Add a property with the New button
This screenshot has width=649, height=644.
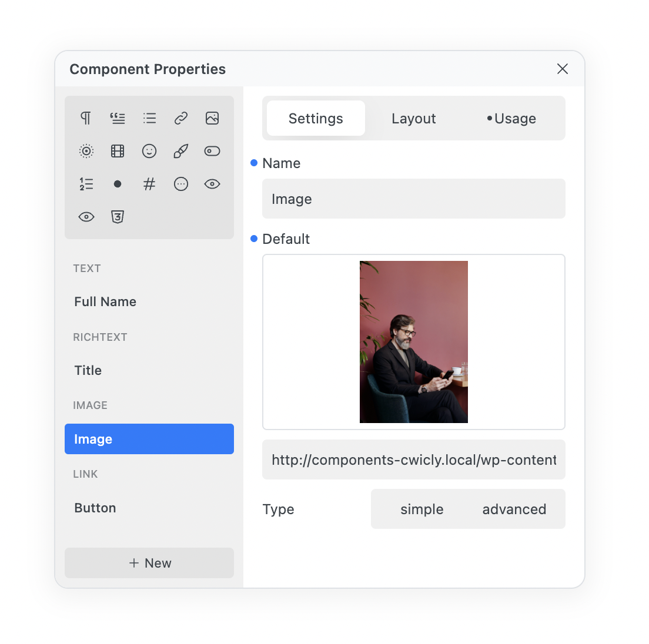[149, 563]
